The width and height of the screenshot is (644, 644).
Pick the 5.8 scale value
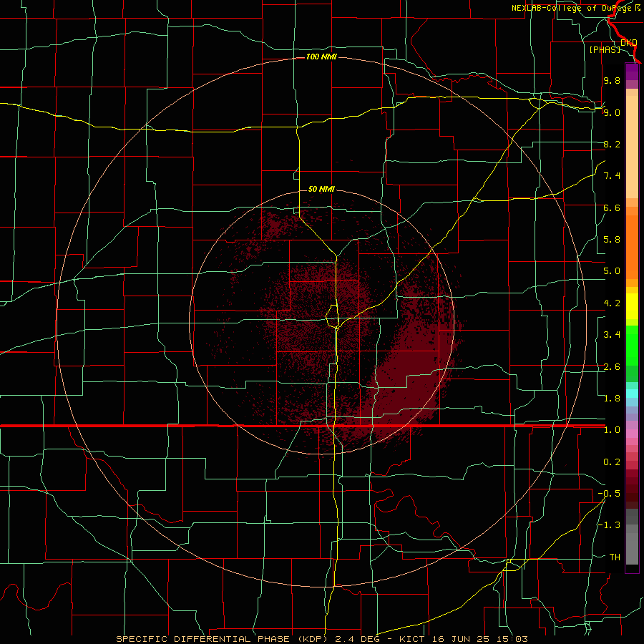click(612, 240)
